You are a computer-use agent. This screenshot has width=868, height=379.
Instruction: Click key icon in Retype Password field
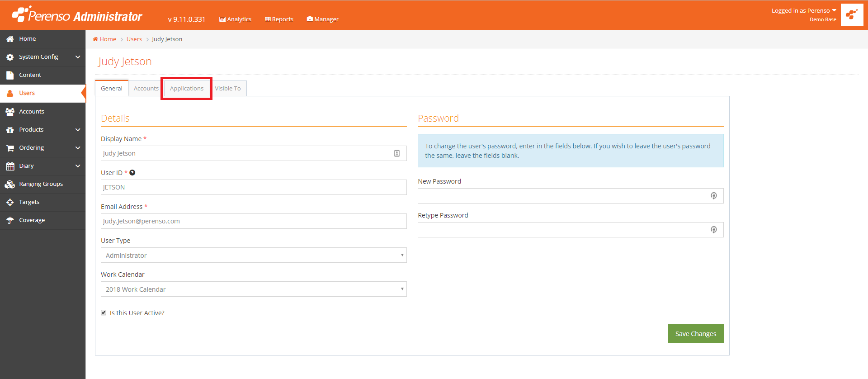pos(714,230)
